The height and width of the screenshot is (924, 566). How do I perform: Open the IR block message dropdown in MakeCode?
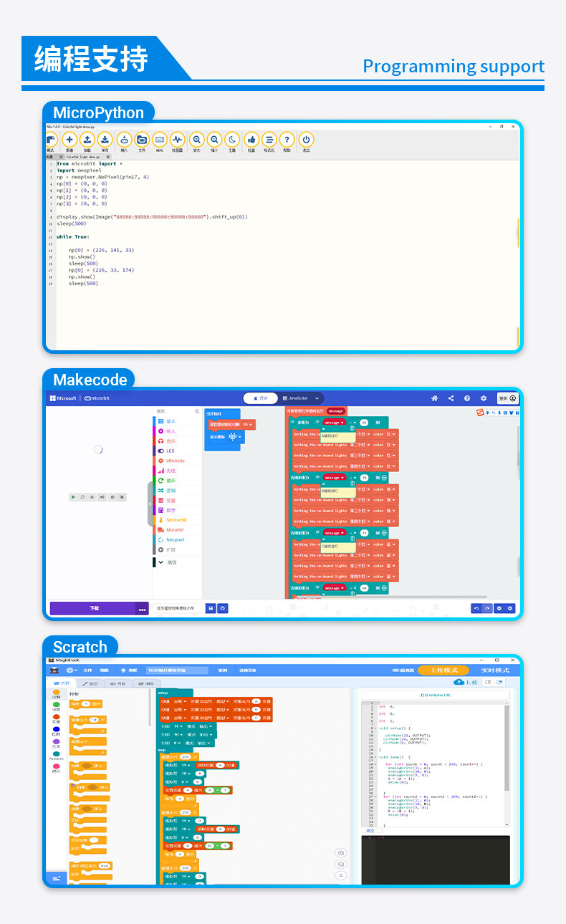click(x=336, y=411)
